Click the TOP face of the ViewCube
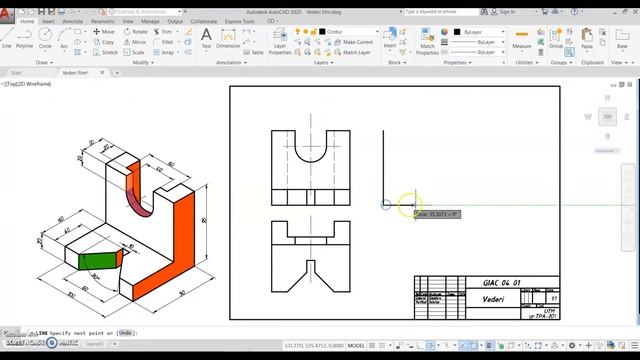The image size is (640, 360). point(607,117)
